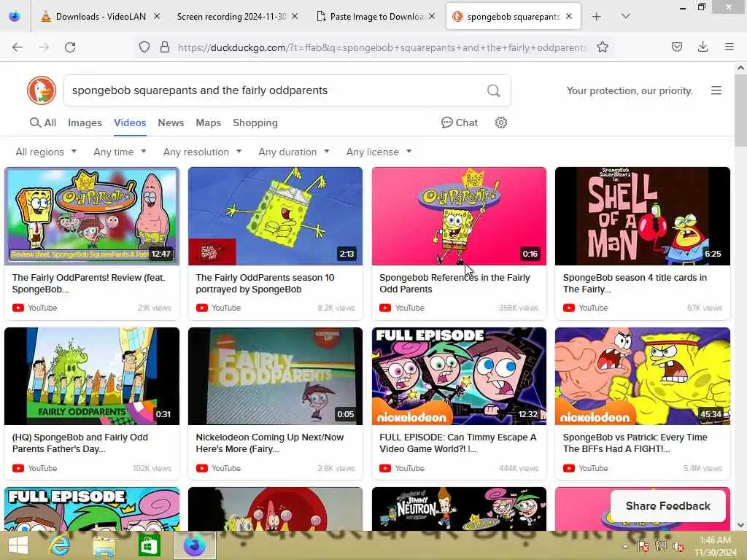This screenshot has width=747, height=560.
Task: Click the padlock site info icon
Action: 164,47
